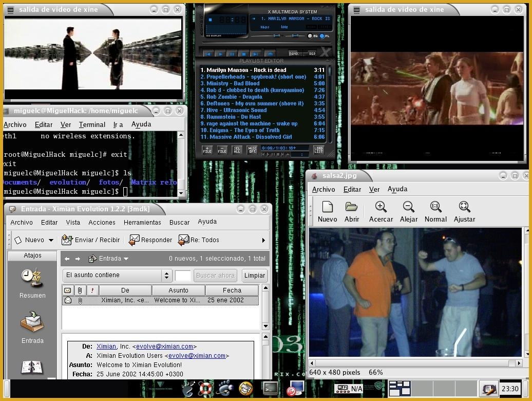Select track 8 Rammstein - Du Hast
Screen dimensions: 532x401
coord(262,117)
